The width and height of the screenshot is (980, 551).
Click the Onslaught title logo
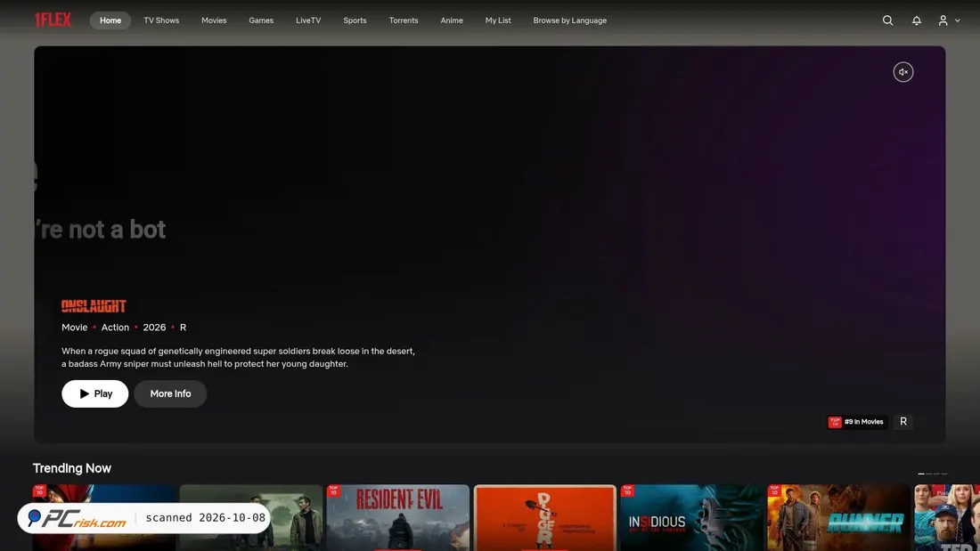pos(94,306)
